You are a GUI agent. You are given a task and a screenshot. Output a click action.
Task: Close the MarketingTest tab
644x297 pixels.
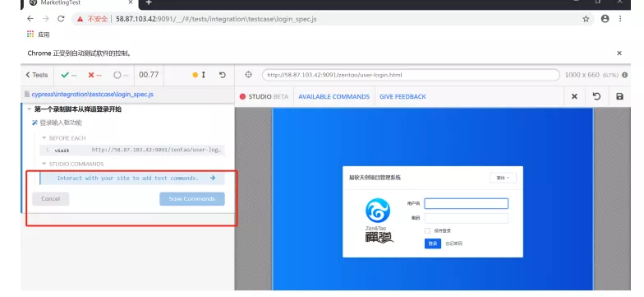point(131,2)
